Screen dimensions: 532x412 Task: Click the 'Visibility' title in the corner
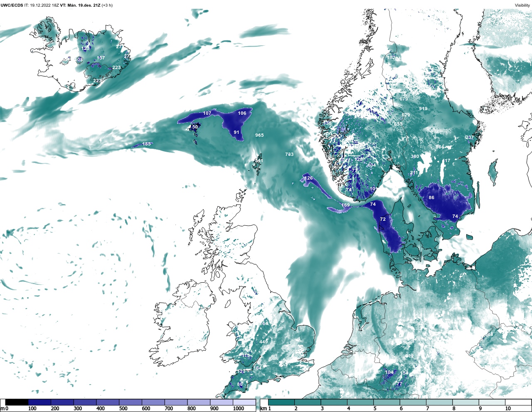point(522,5)
